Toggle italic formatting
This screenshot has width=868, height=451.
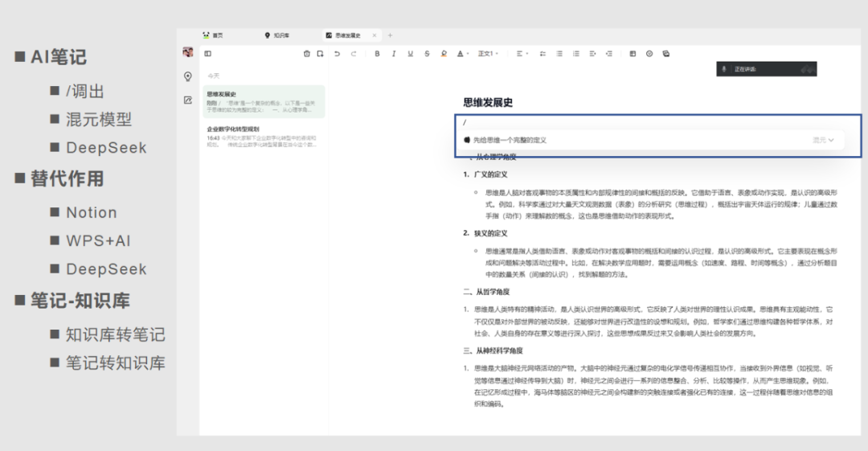pos(394,54)
